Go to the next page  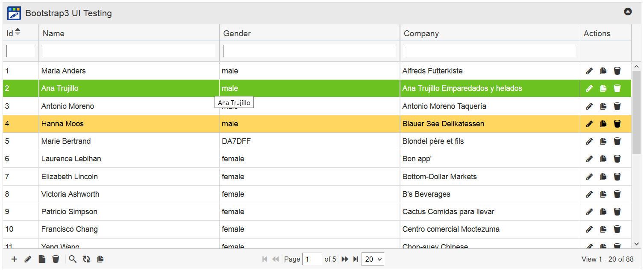click(x=344, y=259)
